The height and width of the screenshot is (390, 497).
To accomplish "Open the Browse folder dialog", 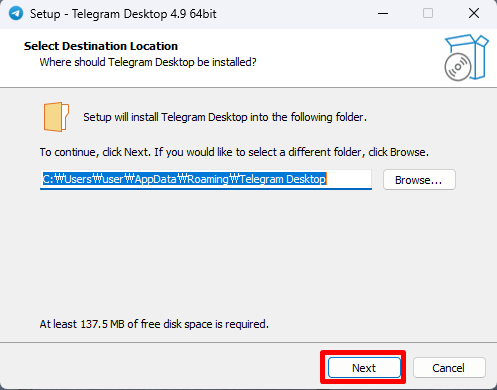I will click(x=419, y=180).
